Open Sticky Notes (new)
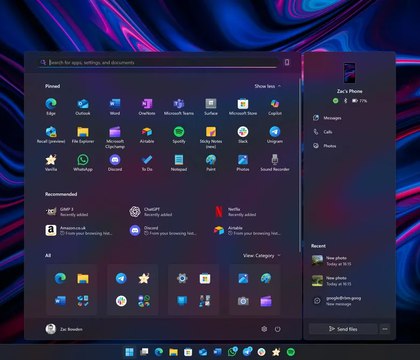The image size is (420, 360). pyautogui.click(x=211, y=137)
